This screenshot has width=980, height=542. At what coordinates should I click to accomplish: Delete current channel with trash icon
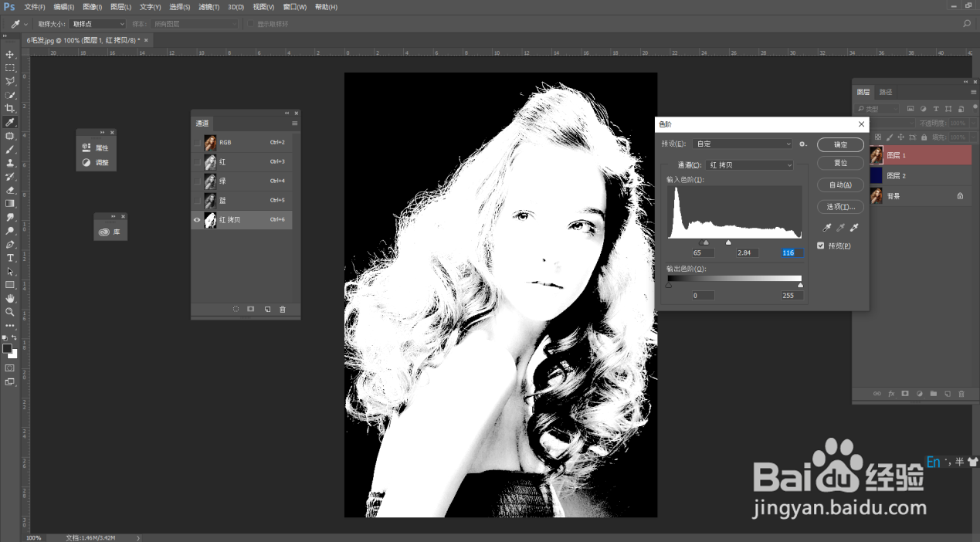[283, 309]
